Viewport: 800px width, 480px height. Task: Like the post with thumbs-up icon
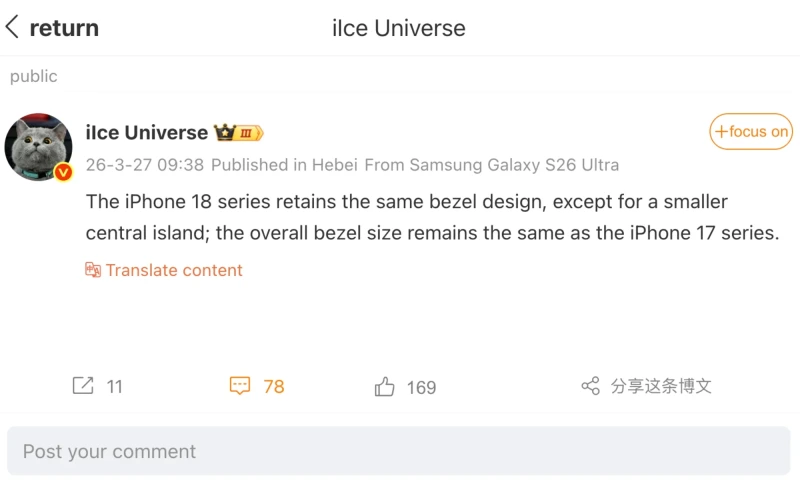(384, 387)
